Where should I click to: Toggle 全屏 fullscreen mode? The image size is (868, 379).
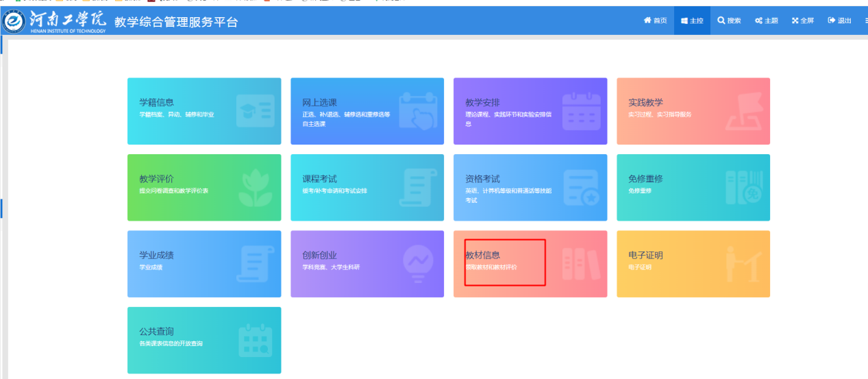click(803, 21)
